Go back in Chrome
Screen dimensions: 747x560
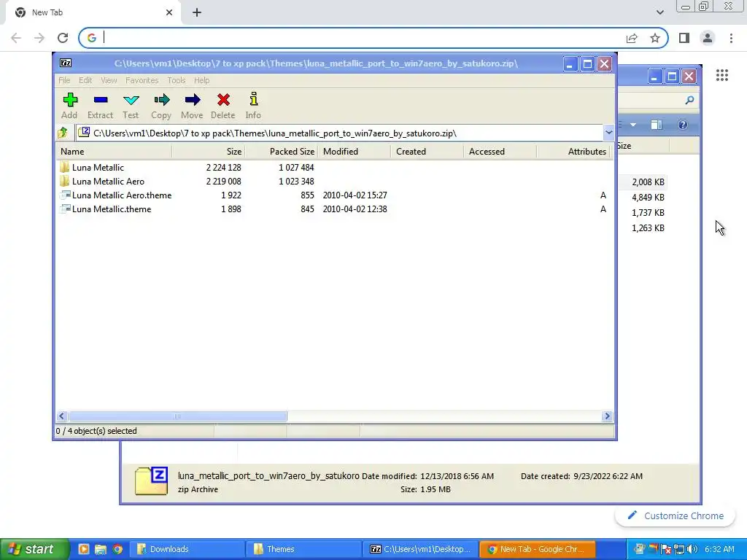pyautogui.click(x=16, y=38)
